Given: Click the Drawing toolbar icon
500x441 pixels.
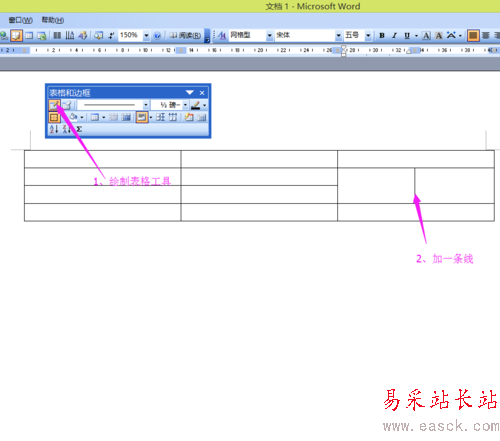Looking at the screenshot, I should [82, 35].
